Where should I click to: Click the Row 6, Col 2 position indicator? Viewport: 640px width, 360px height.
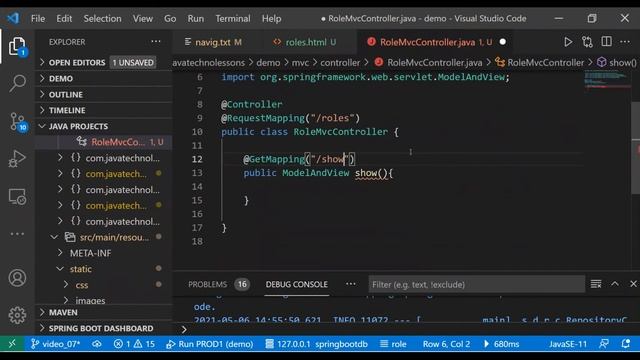tap(446, 344)
